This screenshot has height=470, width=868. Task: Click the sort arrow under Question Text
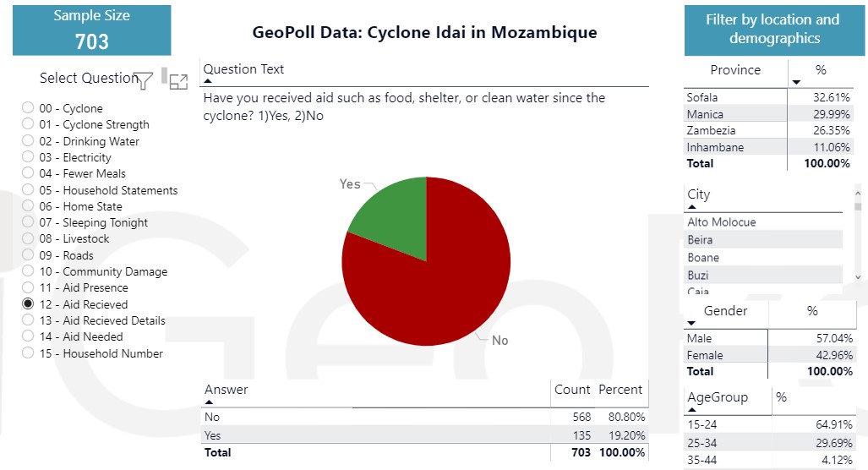click(208, 82)
